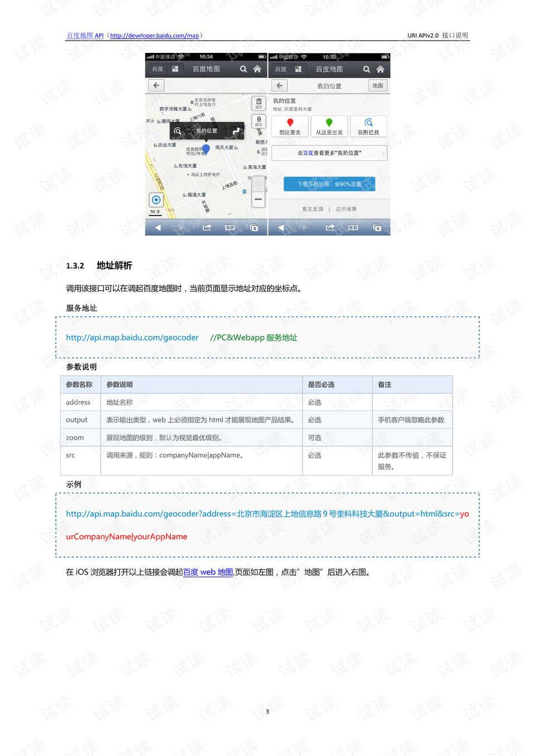Select the 到这里去 option
This screenshot has width=535, height=756.
pos(290,126)
